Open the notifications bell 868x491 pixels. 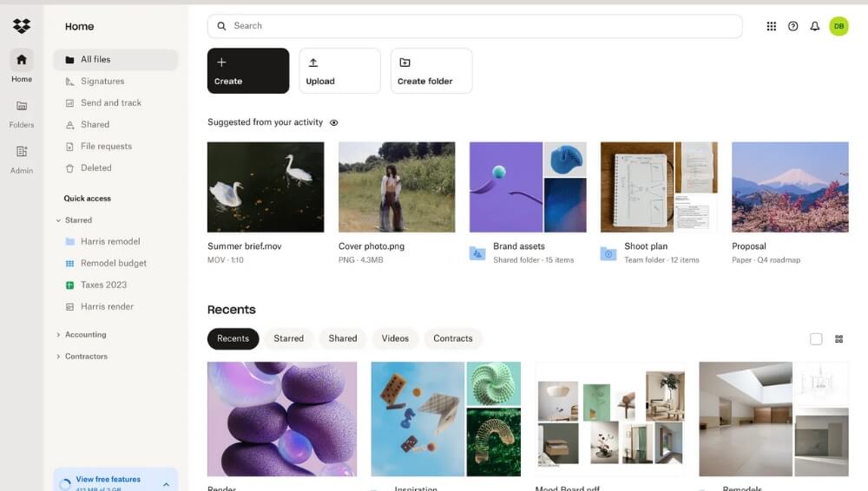815,26
